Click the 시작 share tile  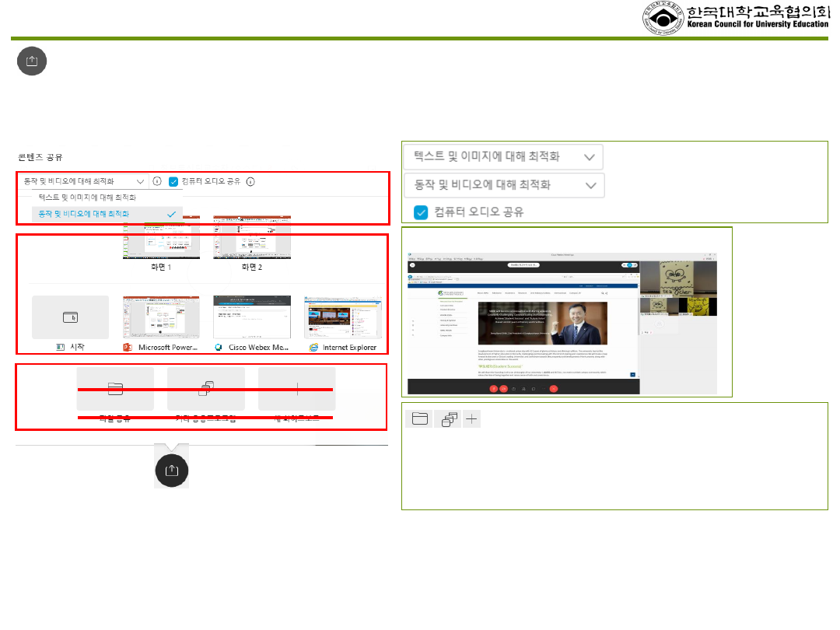(70, 317)
